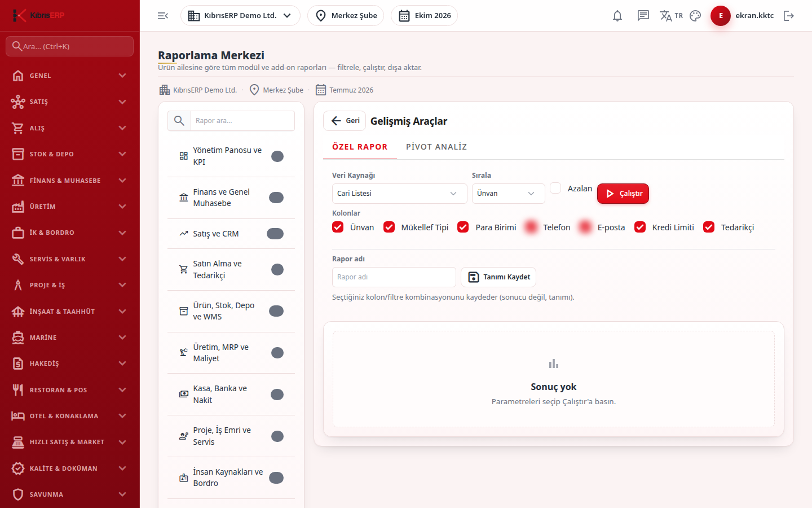Click the Tanımı Kaydet button
This screenshot has width=812, height=508.
[x=498, y=277]
